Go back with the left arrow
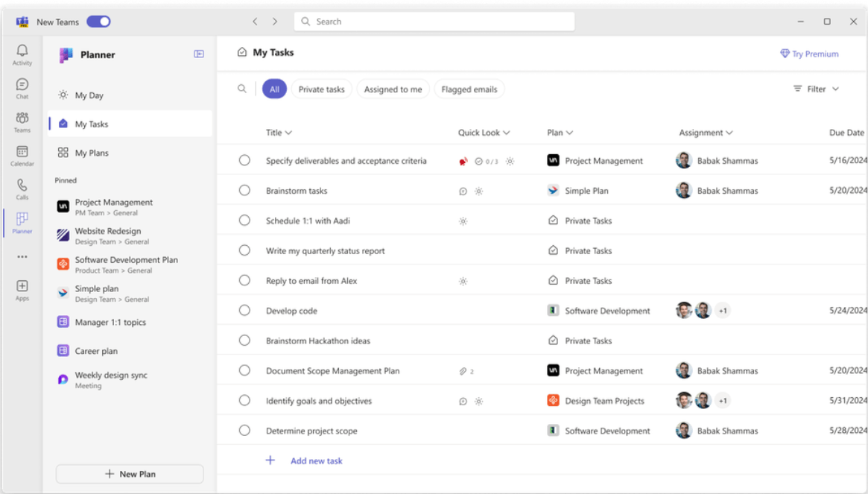868x494 pixels. [x=256, y=22]
